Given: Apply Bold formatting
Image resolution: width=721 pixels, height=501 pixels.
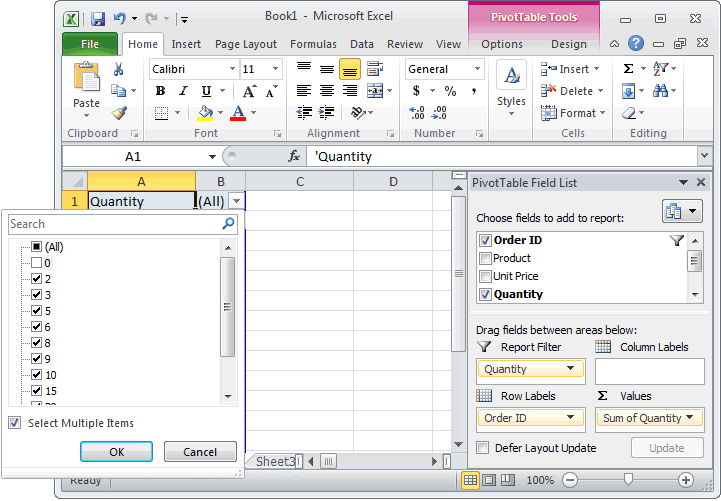Looking at the screenshot, I should [x=160, y=91].
